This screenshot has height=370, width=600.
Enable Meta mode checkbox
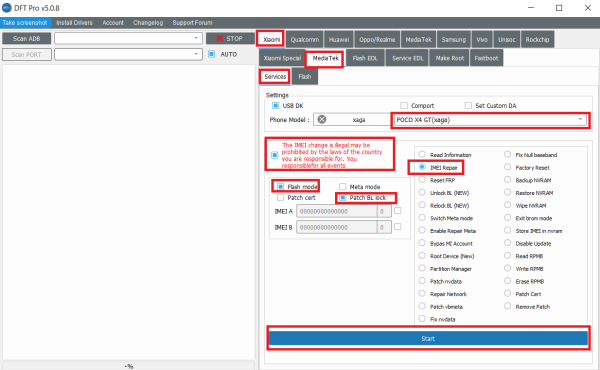342,186
